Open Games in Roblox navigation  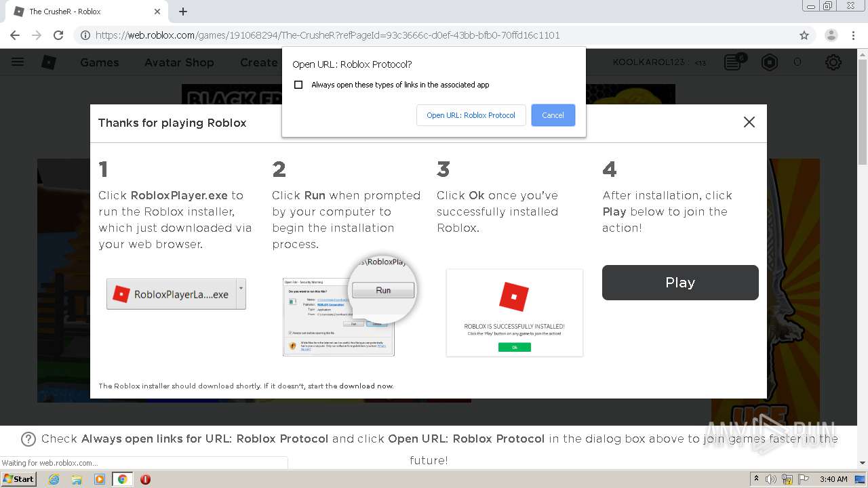[99, 62]
